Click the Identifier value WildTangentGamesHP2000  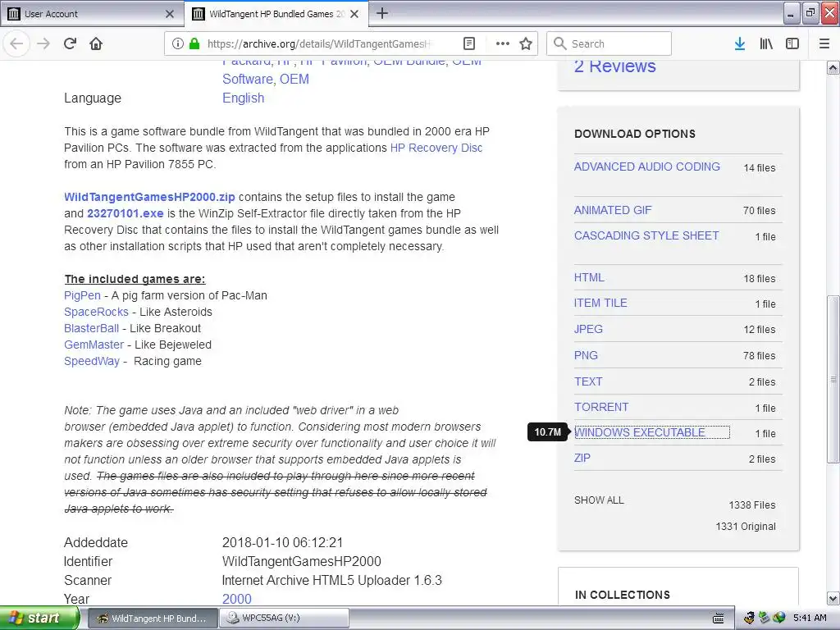pos(302,561)
